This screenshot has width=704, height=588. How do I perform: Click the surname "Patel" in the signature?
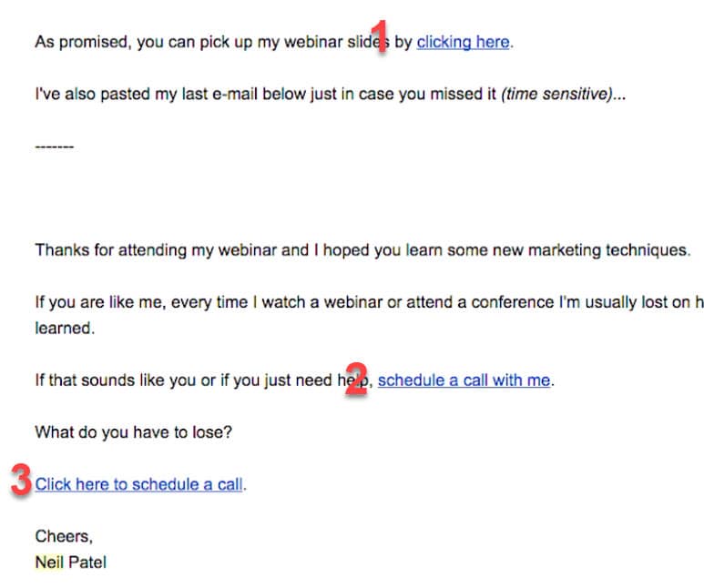point(87,563)
